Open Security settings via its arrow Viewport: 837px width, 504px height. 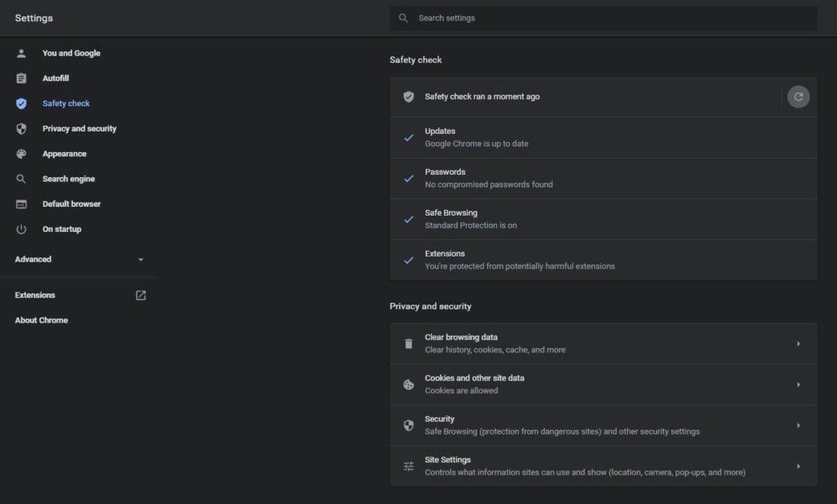pyautogui.click(x=799, y=426)
